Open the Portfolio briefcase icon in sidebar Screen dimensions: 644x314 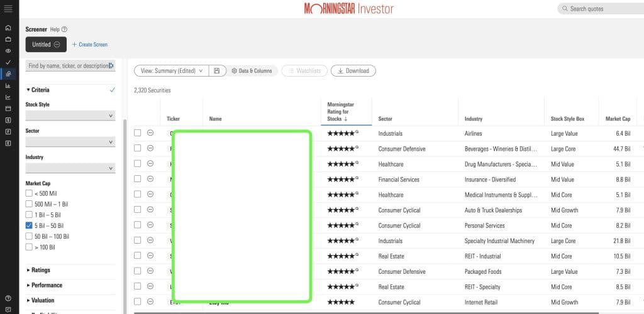coord(8,40)
